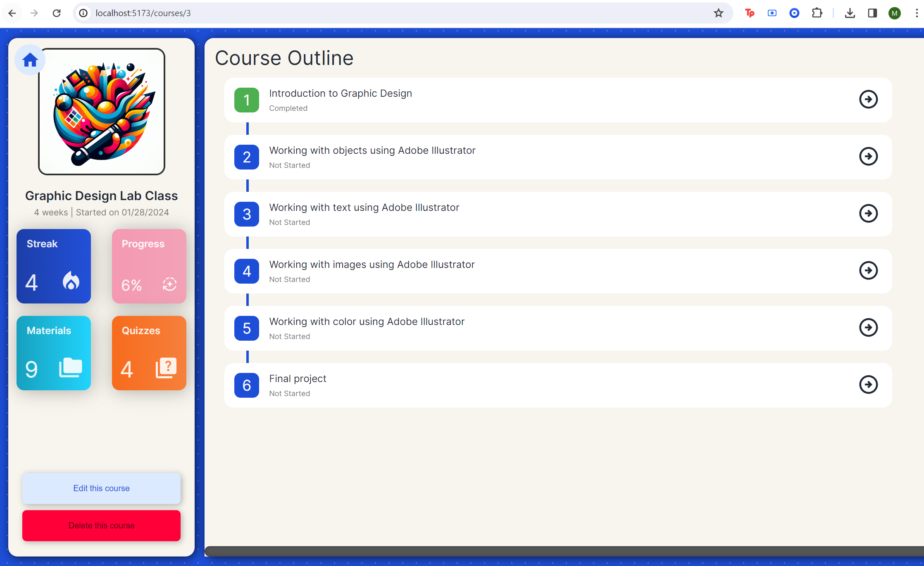Open the browser downloads icon
Image resolution: width=924 pixels, height=566 pixels.
[850, 13]
